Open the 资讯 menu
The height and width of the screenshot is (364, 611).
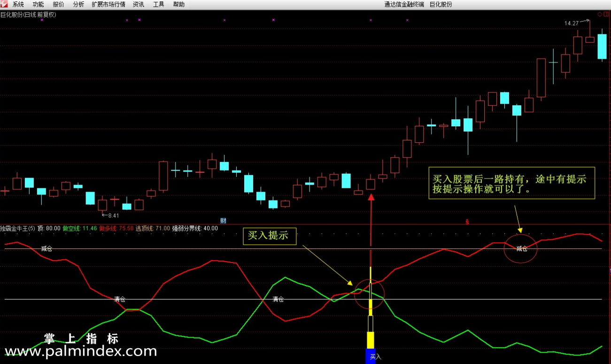coord(139,5)
